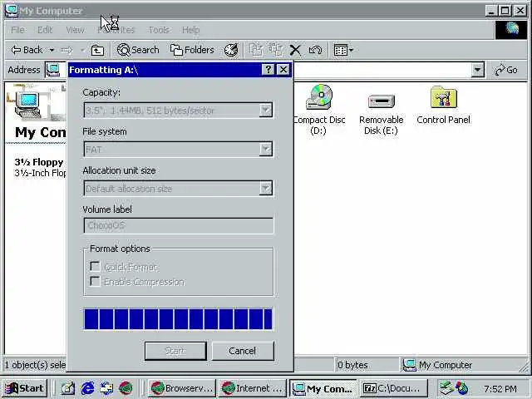The height and width of the screenshot is (399, 532).
Task: Click the network tray icon
Action: point(446,388)
